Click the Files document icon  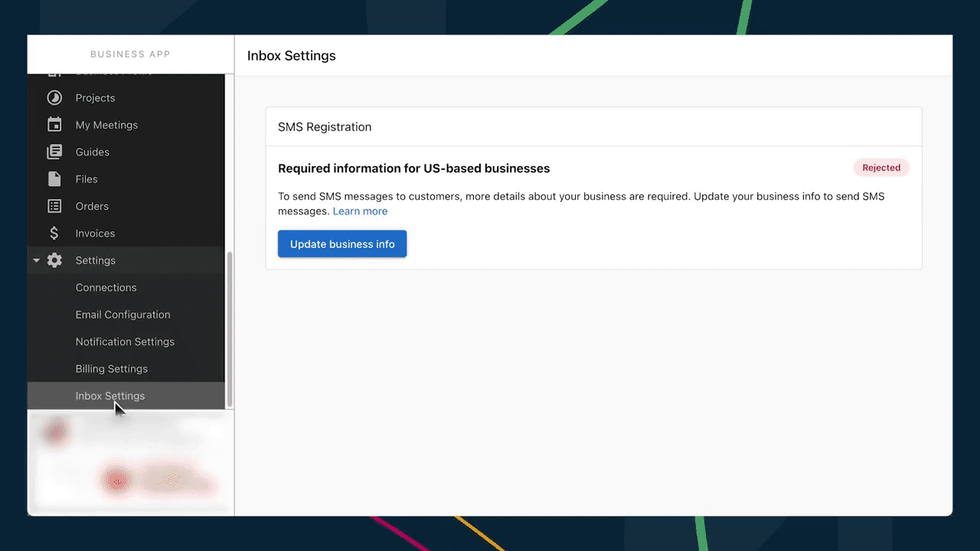[x=54, y=178]
